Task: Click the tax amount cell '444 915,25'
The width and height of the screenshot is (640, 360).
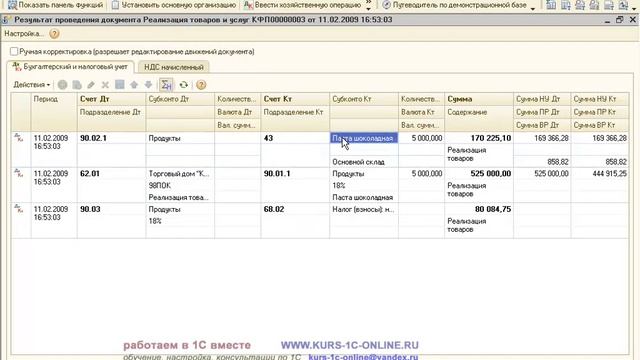Action: (600, 174)
